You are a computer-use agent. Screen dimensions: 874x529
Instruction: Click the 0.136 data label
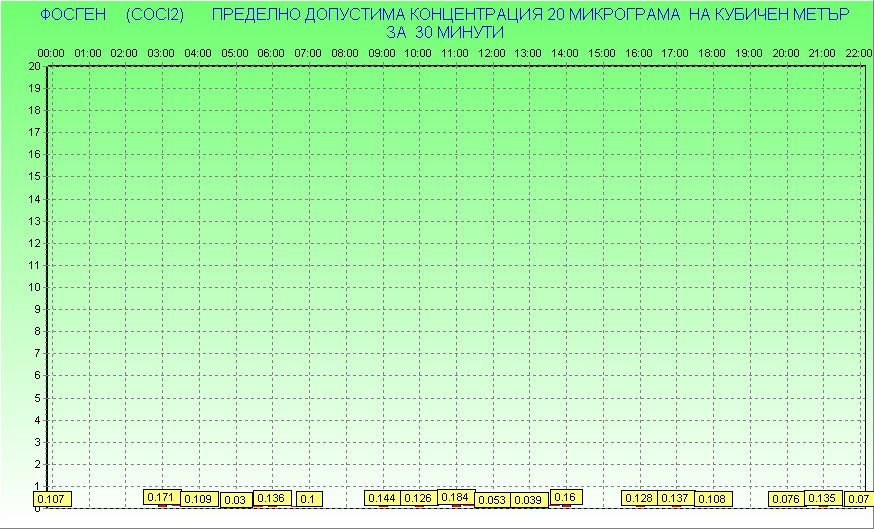point(272,498)
